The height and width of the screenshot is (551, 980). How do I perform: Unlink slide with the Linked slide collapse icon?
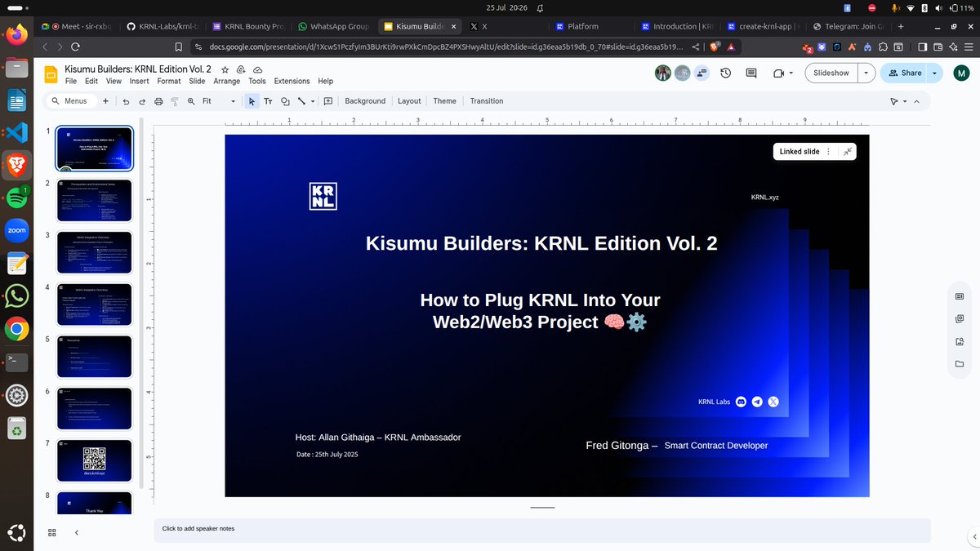848,152
